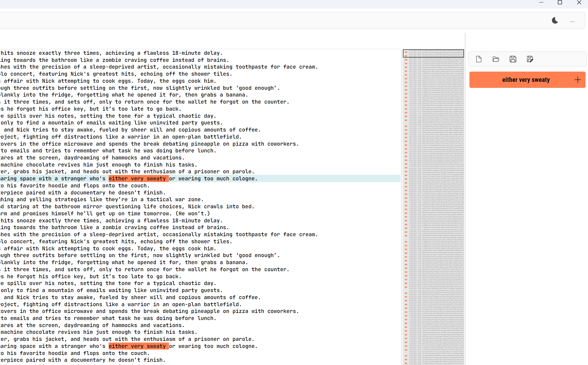The width and height of the screenshot is (588, 365).
Task: Maximize the application window
Action: (x=560, y=3)
